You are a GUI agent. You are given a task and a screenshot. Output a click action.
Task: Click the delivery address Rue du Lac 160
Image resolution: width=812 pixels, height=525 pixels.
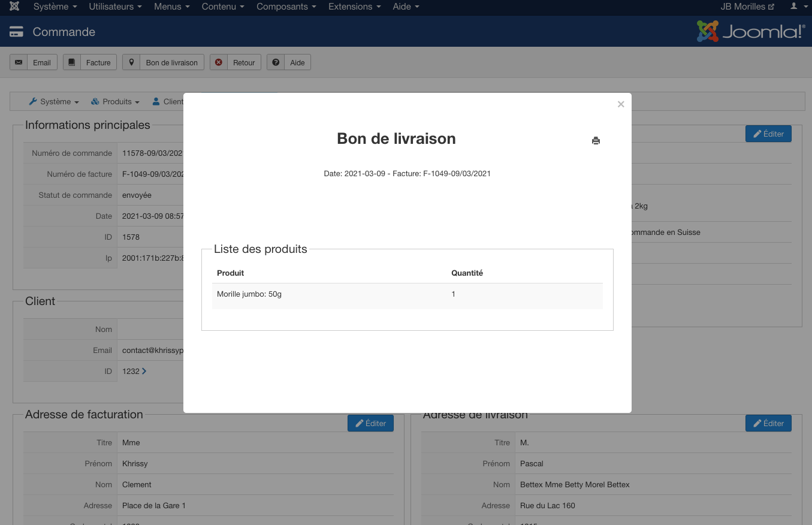(x=548, y=506)
